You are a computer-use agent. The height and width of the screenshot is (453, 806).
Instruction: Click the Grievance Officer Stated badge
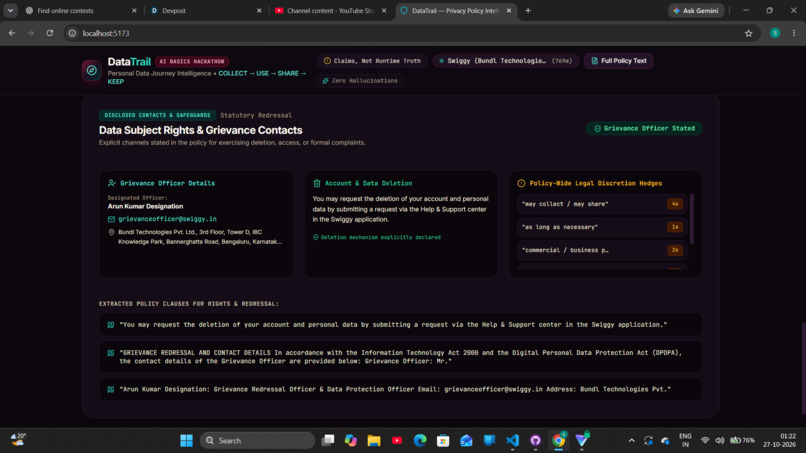click(x=644, y=129)
